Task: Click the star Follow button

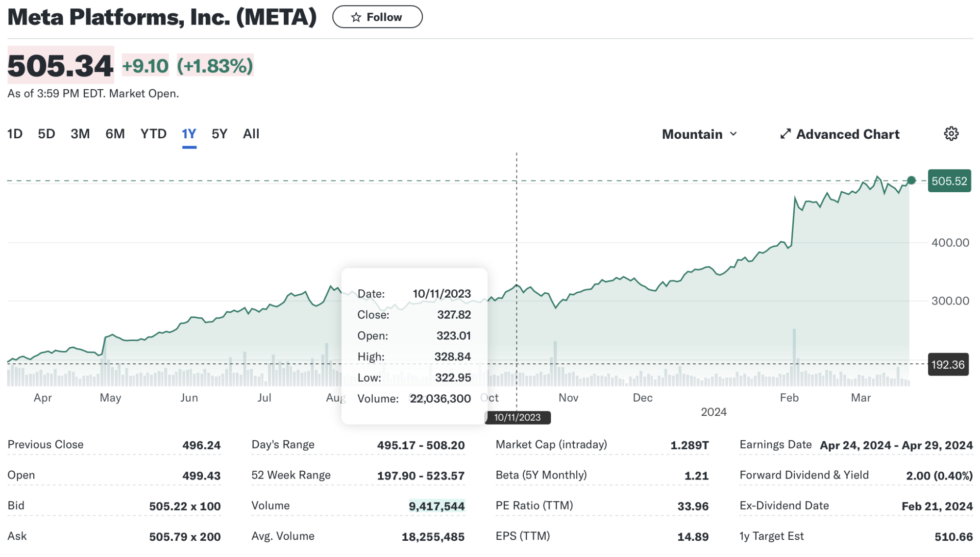Action: click(x=377, y=17)
